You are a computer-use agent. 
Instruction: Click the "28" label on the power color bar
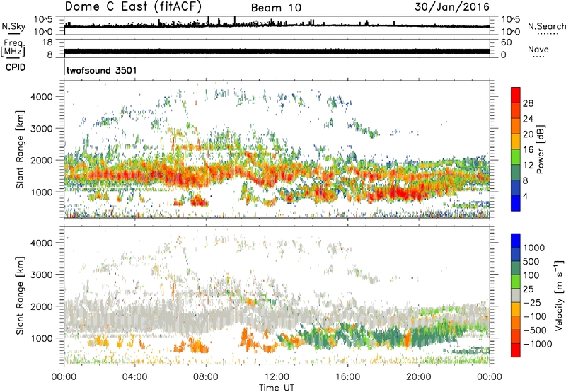tap(528, 103)
